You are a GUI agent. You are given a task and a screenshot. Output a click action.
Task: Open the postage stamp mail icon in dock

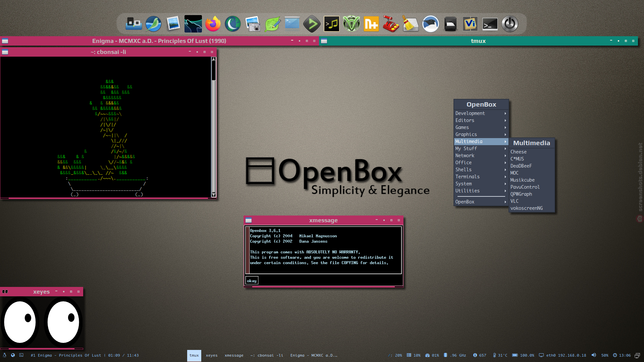tap(173, 24)
